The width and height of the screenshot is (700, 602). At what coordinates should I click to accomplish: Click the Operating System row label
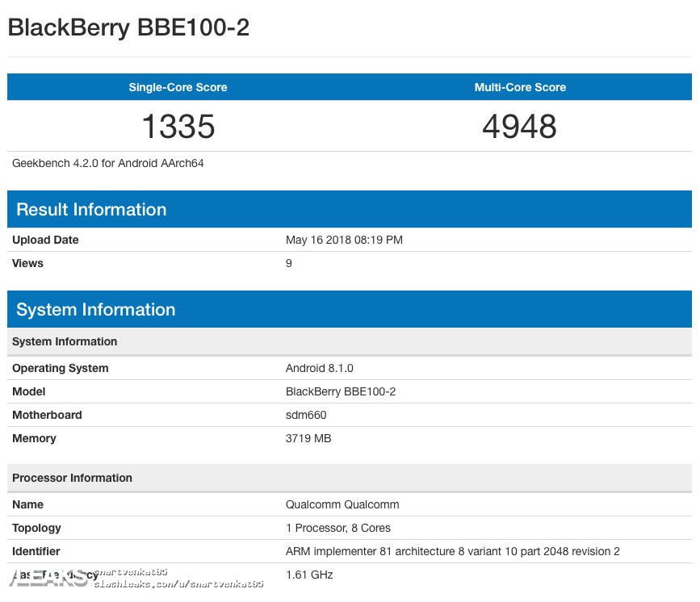pyautogui.click(x=61, y=368)
